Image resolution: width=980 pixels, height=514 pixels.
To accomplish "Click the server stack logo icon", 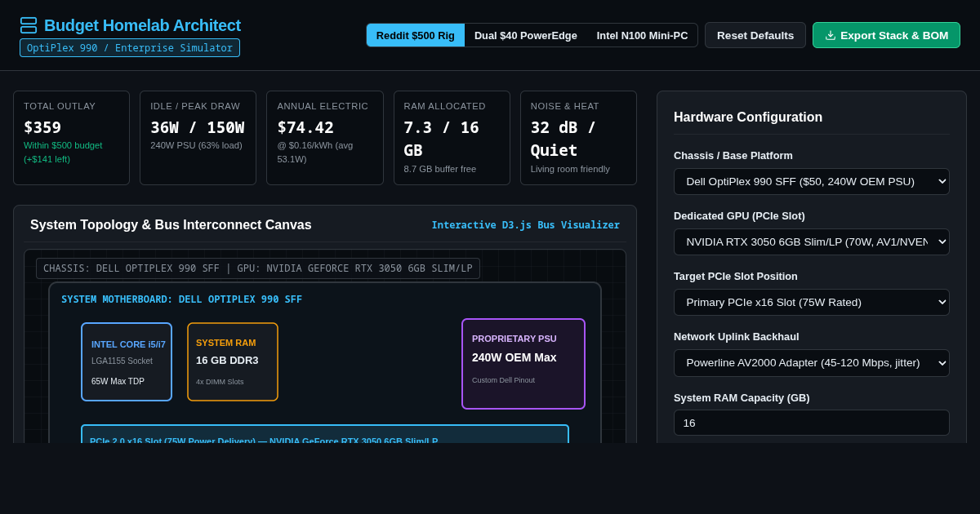I will coord(29,25).
